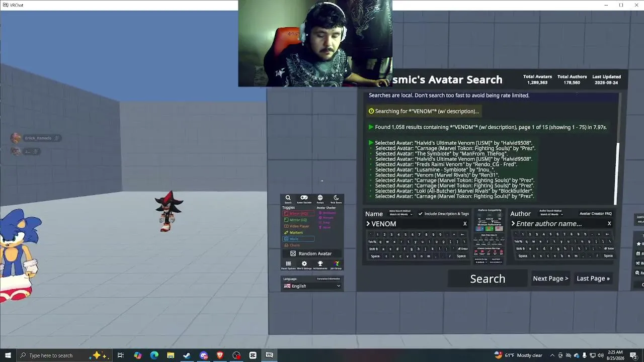
Task: Select 'Loki (All-Butcher) Marvel Rivals' entry
Action: coord(454,191)
